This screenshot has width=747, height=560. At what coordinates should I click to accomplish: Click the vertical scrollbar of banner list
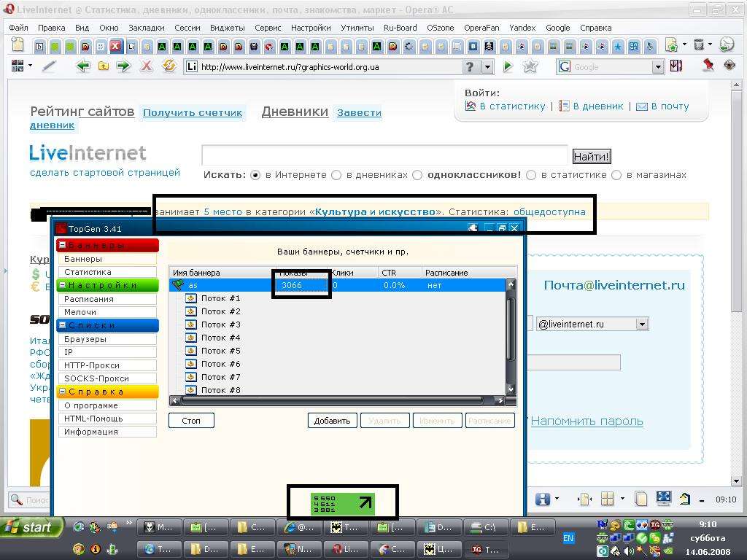(510, 337)
